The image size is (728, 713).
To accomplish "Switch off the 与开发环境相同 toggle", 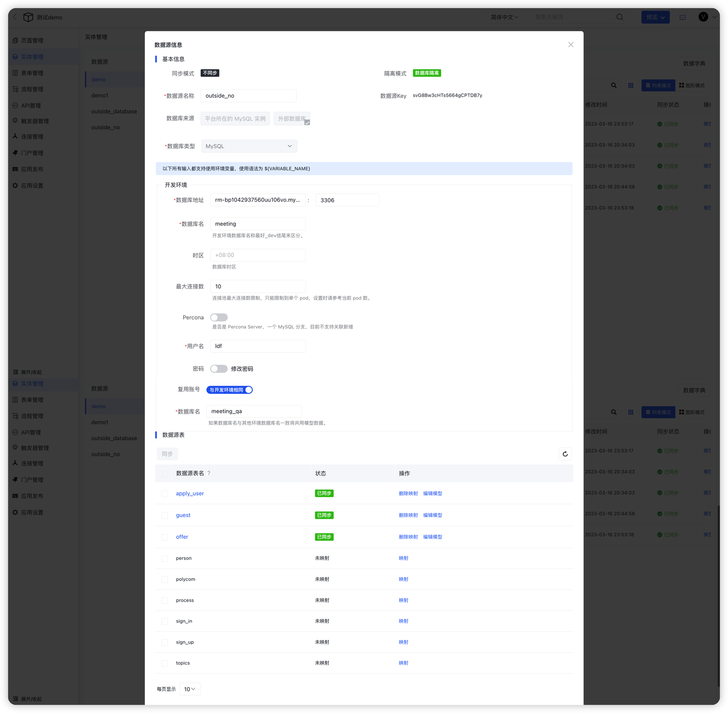I will coord(230,390).
